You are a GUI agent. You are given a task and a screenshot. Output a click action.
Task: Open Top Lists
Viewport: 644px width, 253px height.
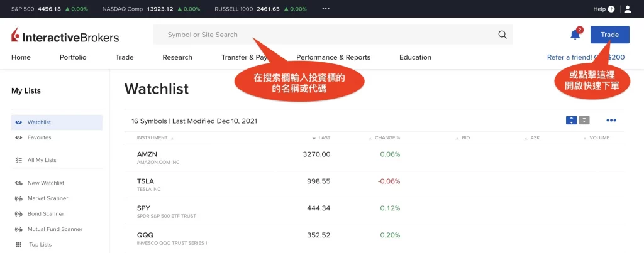click(40, 245)
